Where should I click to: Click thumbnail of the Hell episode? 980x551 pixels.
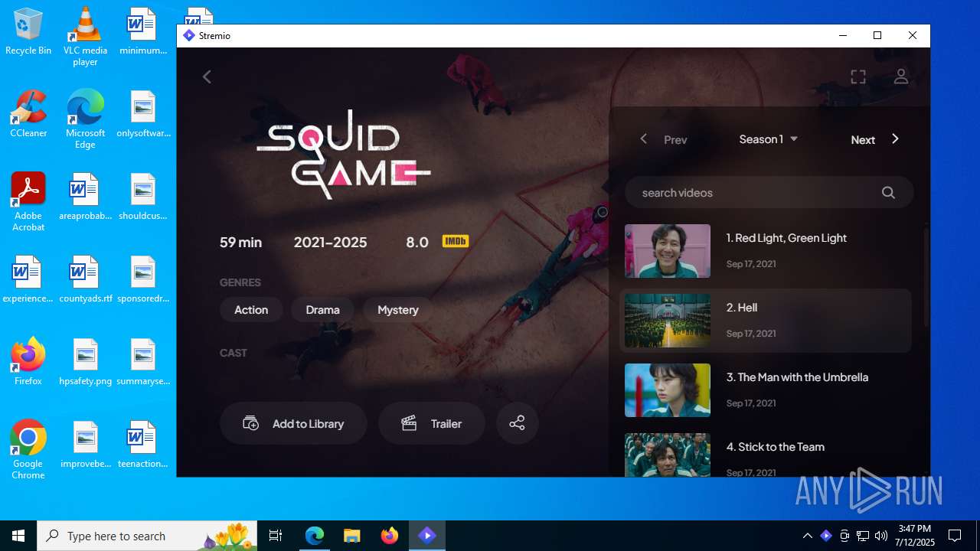click(668, 321)
